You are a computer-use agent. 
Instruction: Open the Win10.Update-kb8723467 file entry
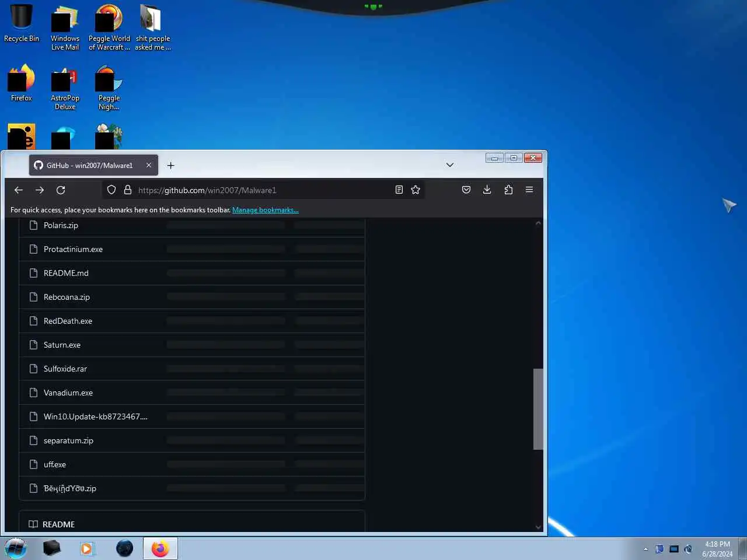(x=96, y=416)
